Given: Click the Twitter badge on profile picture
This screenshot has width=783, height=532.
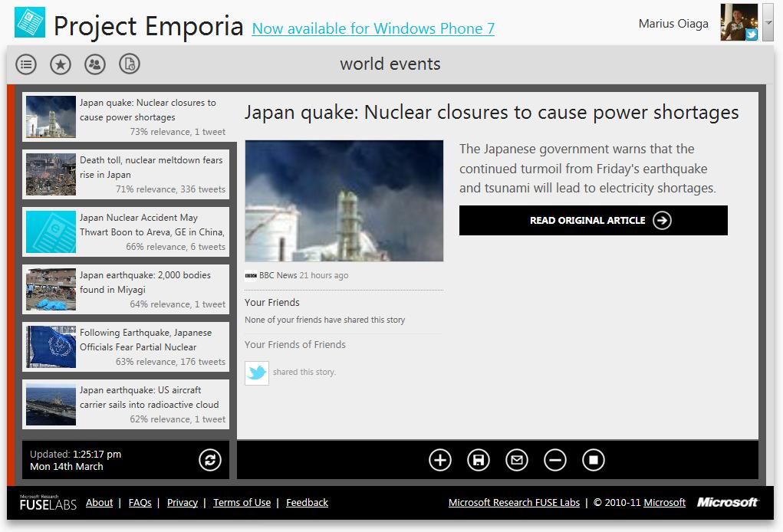Looking at the screenshot, I should (x=751, y=34).
